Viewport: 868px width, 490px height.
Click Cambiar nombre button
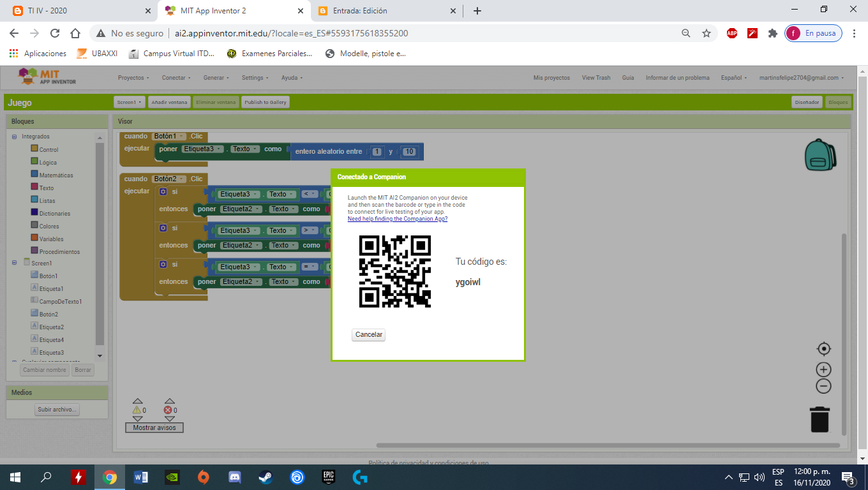(x=45, y=370)
